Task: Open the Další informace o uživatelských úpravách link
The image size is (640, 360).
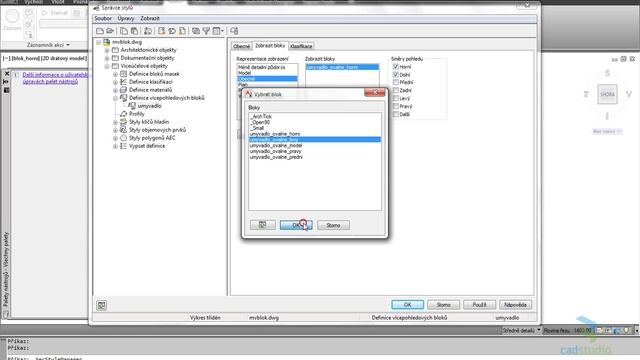Action: [x=55, y=78]
